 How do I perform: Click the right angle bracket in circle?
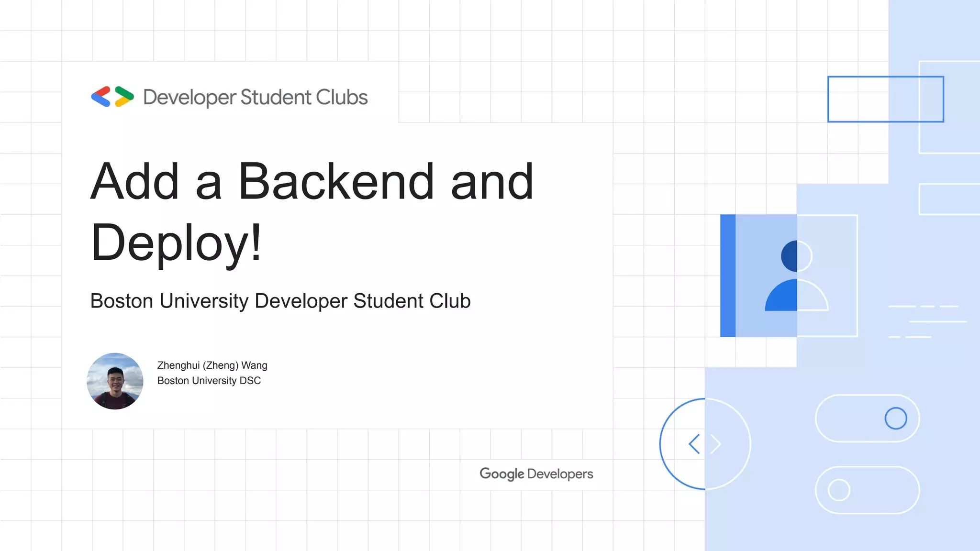coord(715,444)
